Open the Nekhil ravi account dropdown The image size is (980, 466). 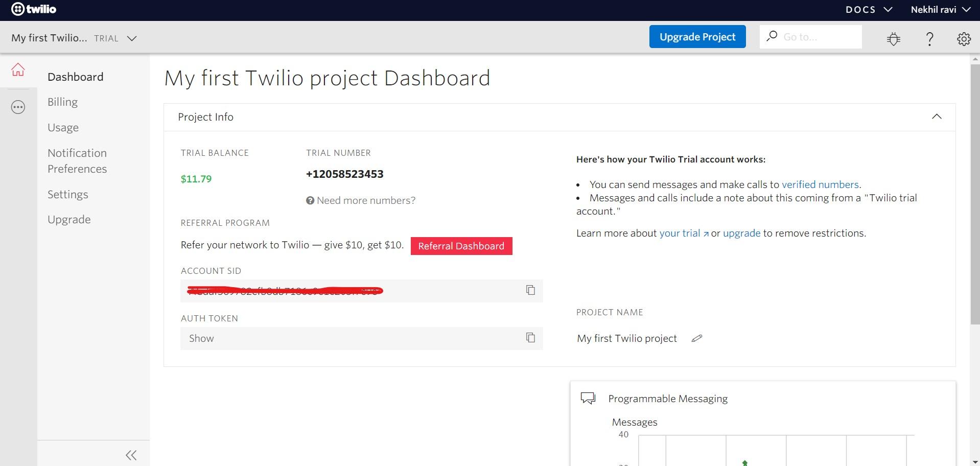940,9
